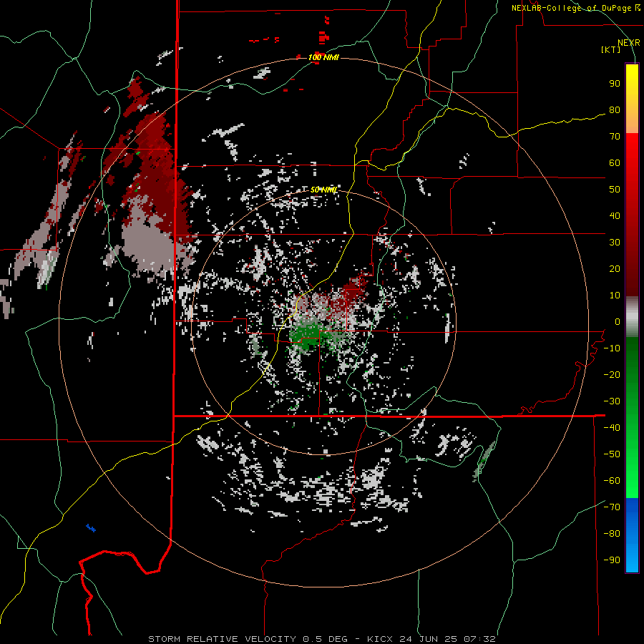Click the 30 value on the velocity scale

(615, 243)
